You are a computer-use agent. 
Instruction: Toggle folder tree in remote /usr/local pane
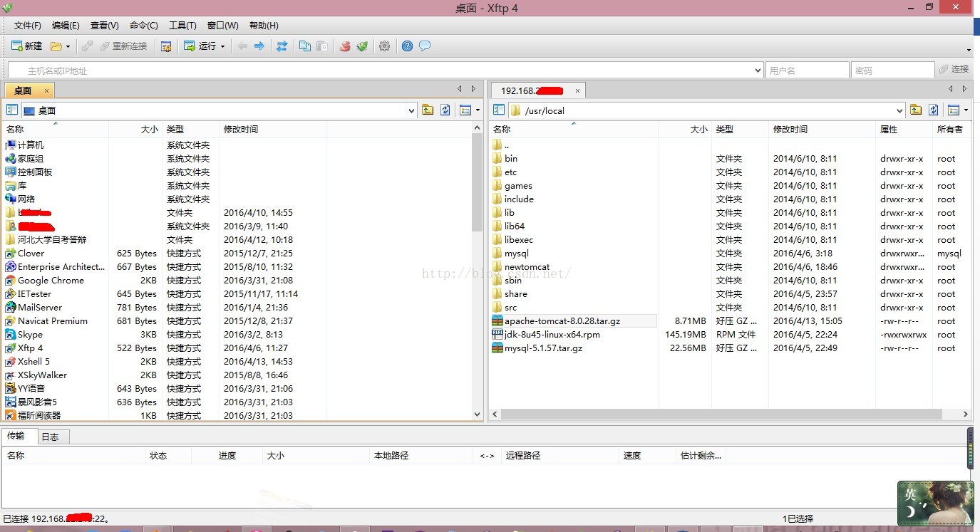(x=499, y=110)
